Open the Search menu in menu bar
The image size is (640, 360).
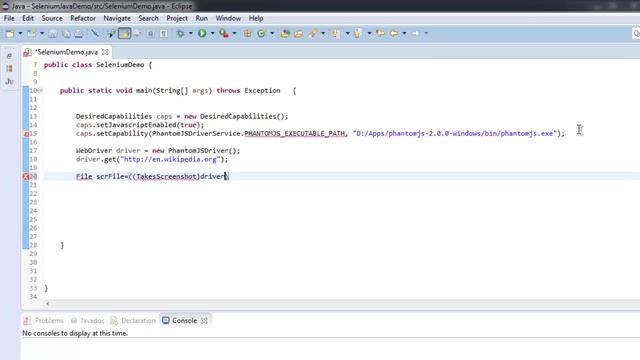click(x=148, y=18)
